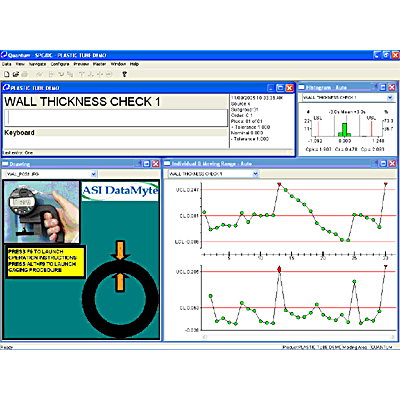Open the Window menu
The image size is (400, 400).
(118, 64)
